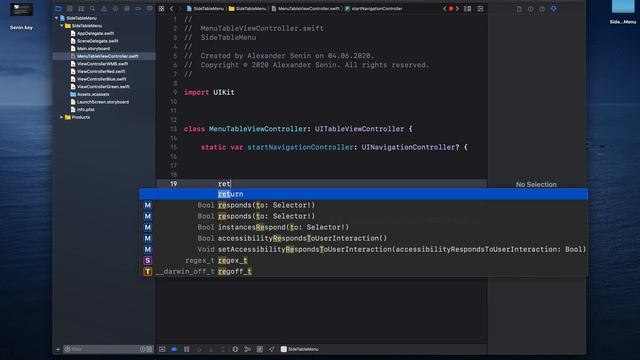Add a new file with plus button
Image resolution: width=640 pixels, height=360 pixels.
(x=58, y=349)
